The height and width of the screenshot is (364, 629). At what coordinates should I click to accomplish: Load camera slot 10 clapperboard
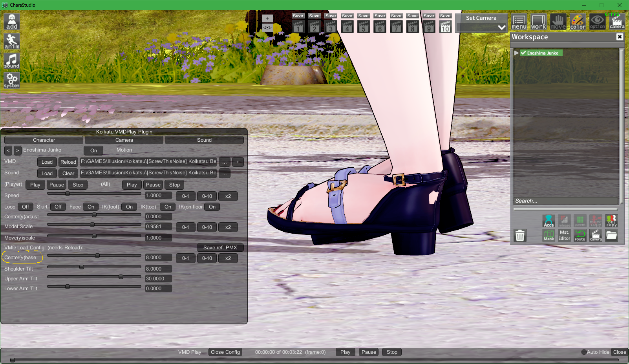click(445, 27)
